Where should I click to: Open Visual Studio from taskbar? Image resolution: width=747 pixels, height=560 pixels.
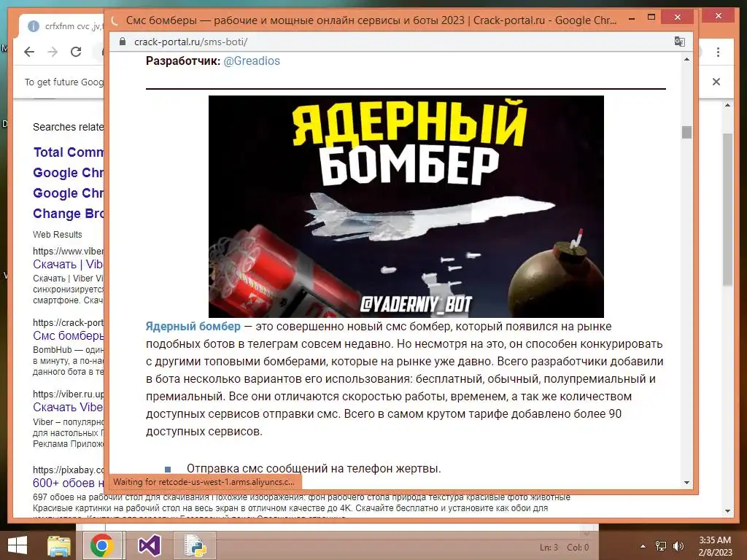point(149,545)
